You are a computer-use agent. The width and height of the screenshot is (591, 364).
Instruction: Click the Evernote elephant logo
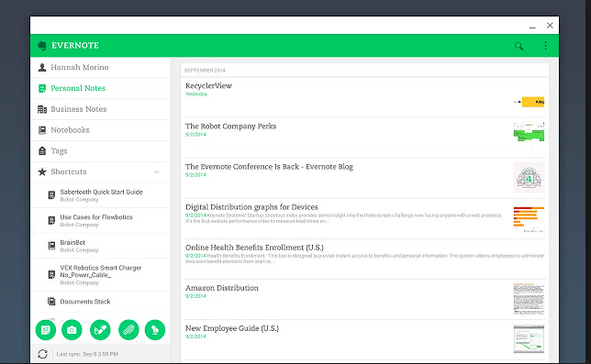(x=42, y=46)
